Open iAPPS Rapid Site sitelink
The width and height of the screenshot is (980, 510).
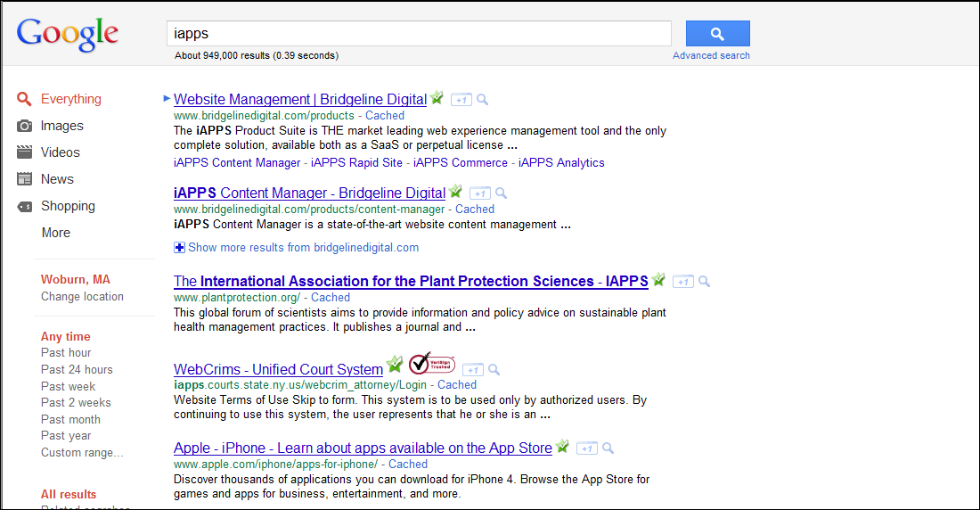tap(356, 162)
